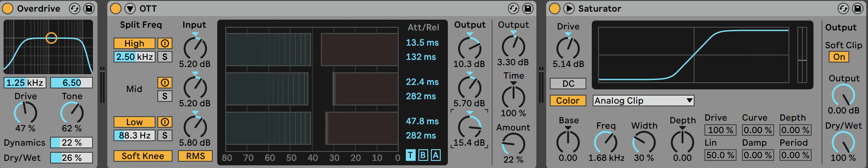Click the waveshaper Curve 0.00 % field

758,130
